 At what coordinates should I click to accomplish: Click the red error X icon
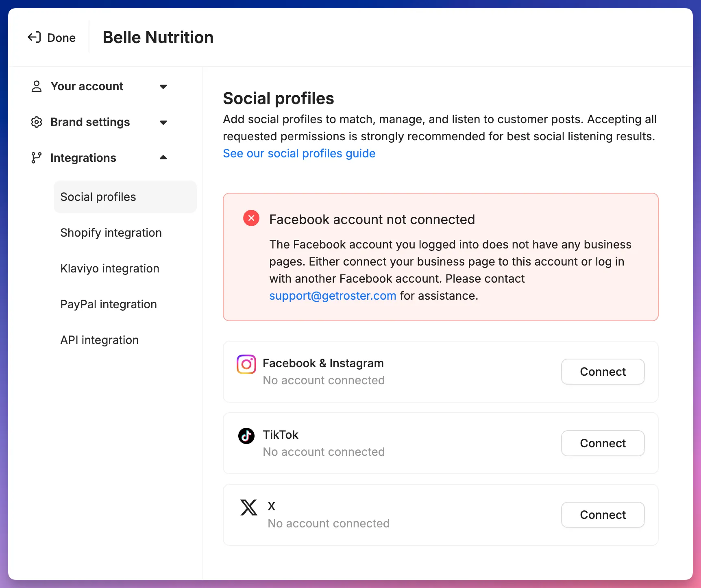coord(251,218)
